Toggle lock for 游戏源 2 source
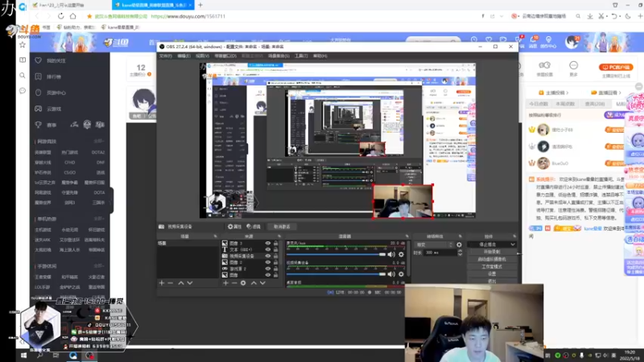Screen dimensions: 644x362 click(x=275, y=269)
